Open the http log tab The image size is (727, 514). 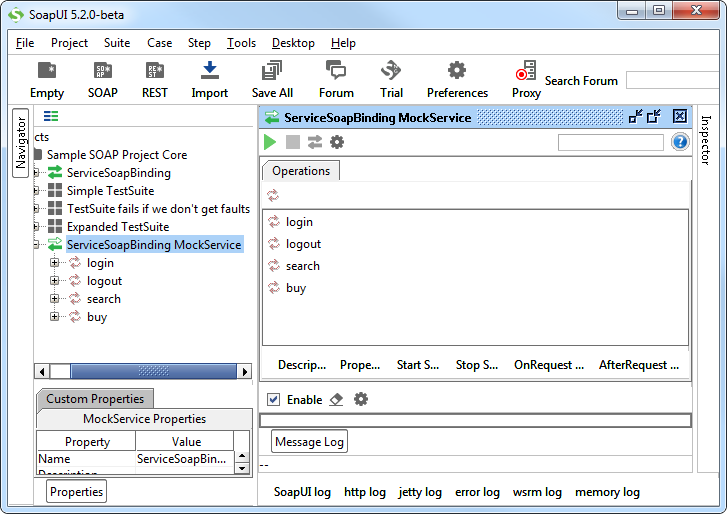(x=365, y=492)
